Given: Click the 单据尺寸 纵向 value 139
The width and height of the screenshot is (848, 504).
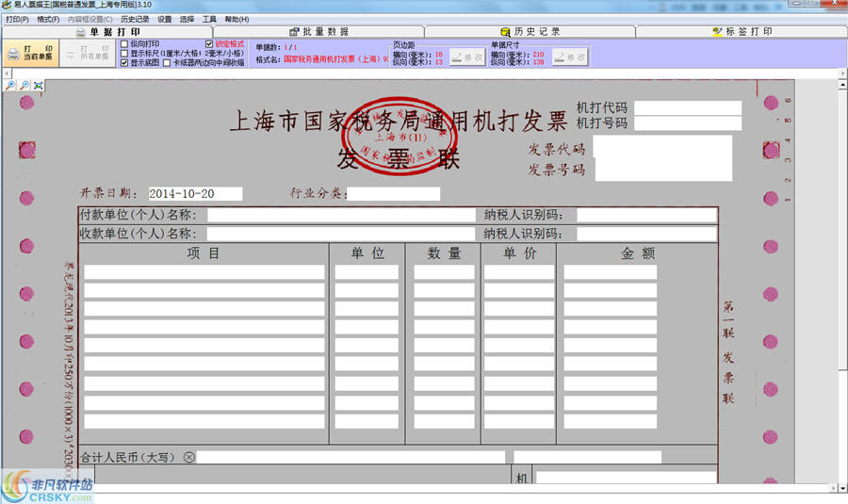Looking at the screenshot, I should 538,61.
